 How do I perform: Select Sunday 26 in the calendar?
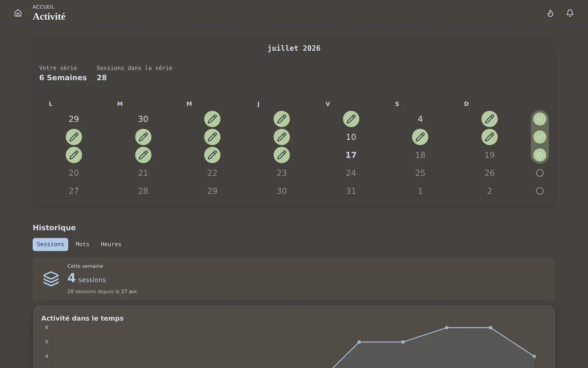pos(490,173)
